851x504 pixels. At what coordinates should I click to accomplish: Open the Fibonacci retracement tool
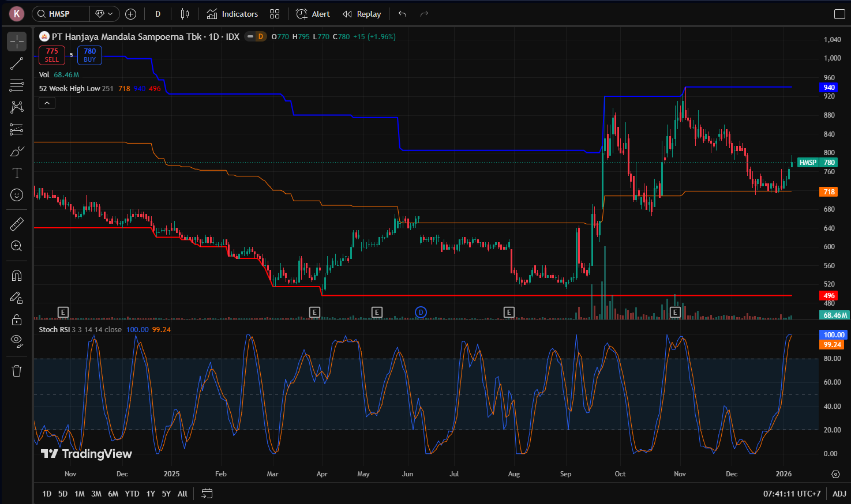(17, 85)
